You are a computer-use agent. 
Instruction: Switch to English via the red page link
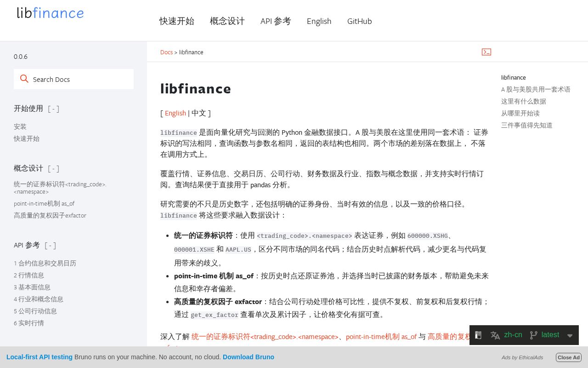(x=175, y=113)
